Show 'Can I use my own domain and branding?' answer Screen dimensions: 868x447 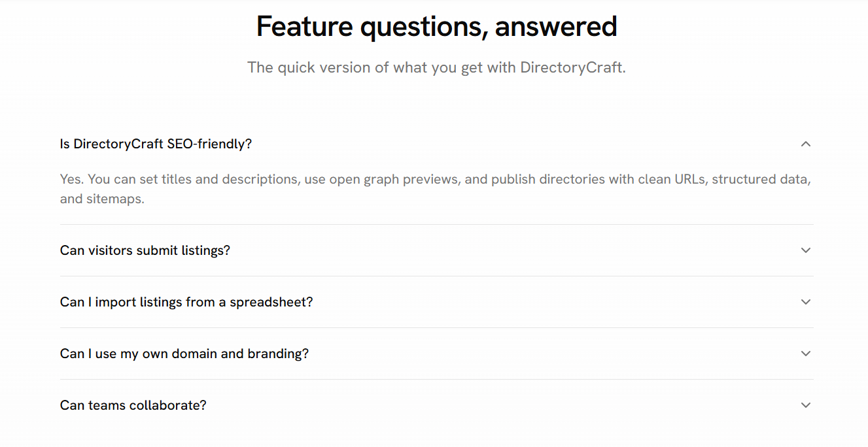[184, 354]
